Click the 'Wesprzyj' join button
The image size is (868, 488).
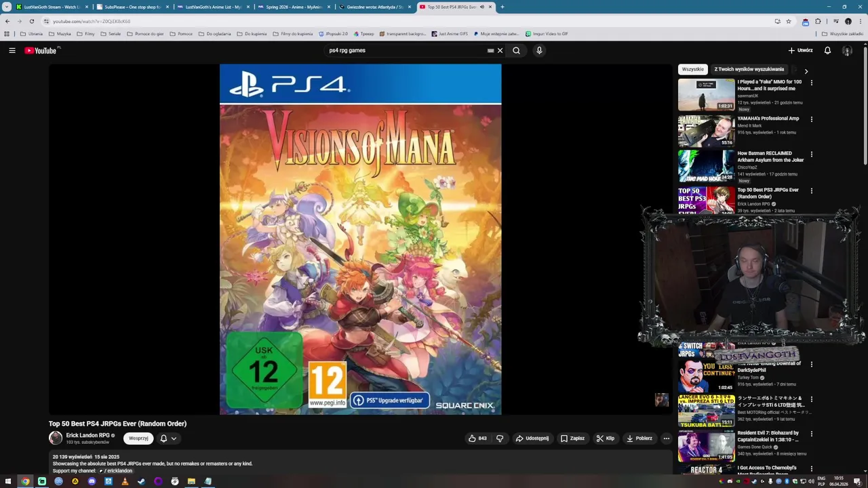coord(138,439)
